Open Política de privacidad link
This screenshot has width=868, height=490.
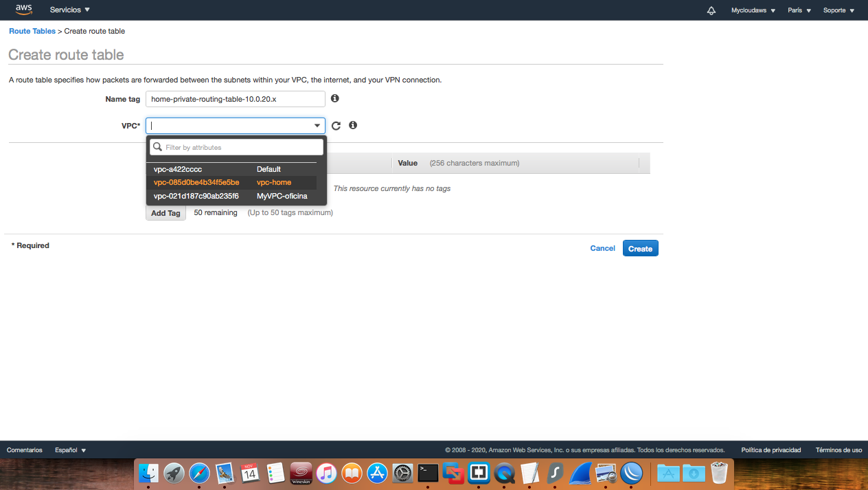click(x=770, y=449)
